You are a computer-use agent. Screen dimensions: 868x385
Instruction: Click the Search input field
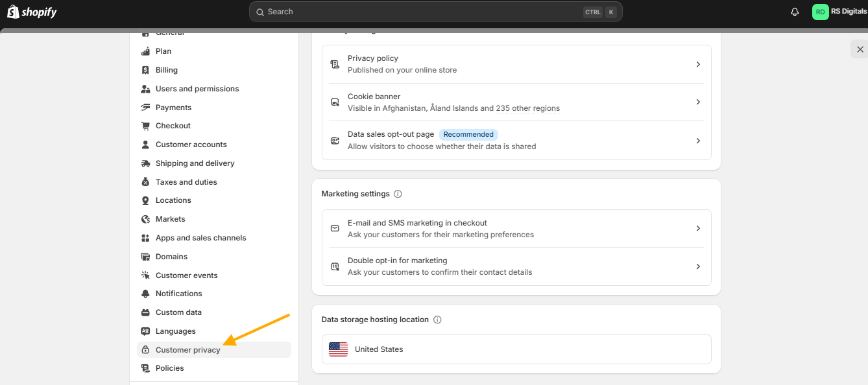point(435,12)
